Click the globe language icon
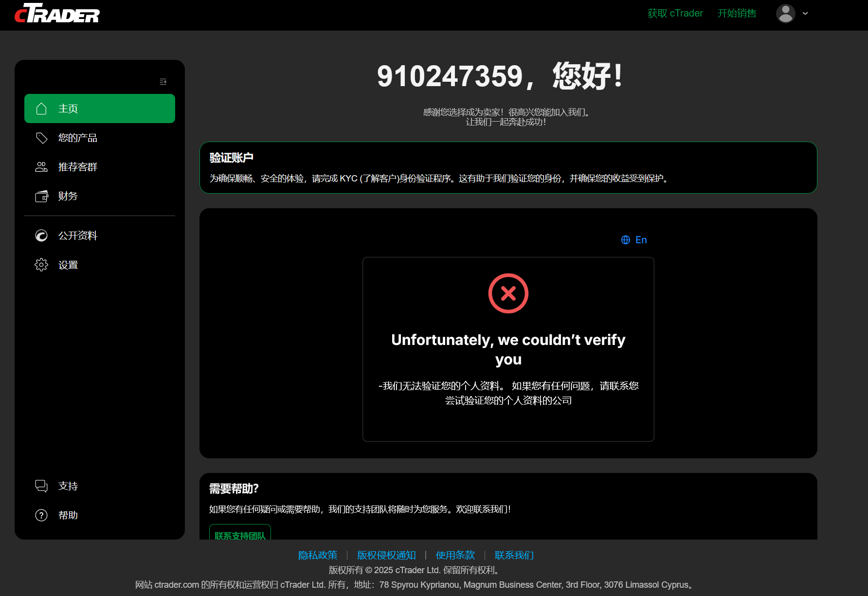Viewport: 868px width, 596px height. 626,240
